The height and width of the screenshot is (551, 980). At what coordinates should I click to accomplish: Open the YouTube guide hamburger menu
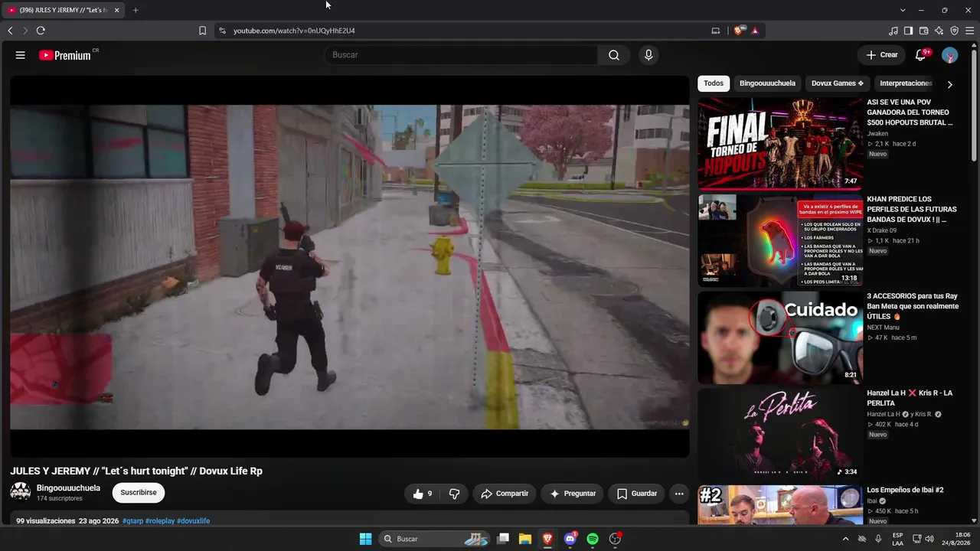click(x=21, y=55)
